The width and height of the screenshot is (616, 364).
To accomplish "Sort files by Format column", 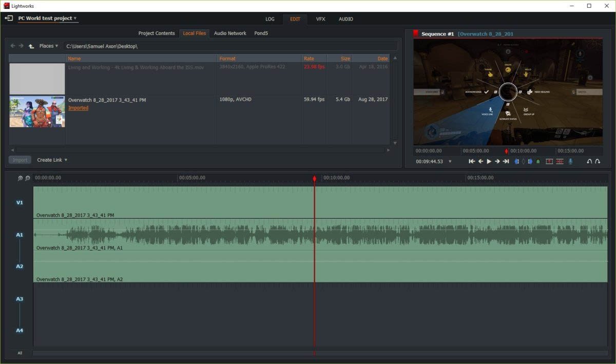I will click(x=259, y=59).
